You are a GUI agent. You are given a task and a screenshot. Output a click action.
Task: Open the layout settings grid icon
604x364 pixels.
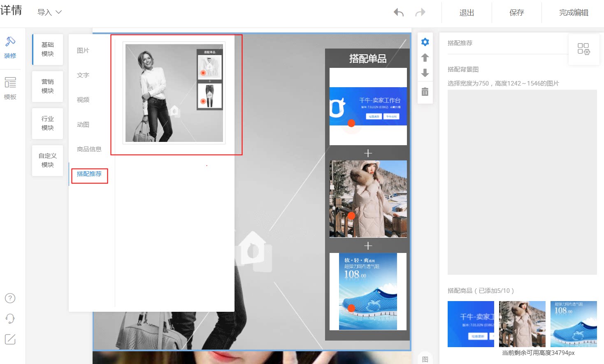click(x=583, y=49)
